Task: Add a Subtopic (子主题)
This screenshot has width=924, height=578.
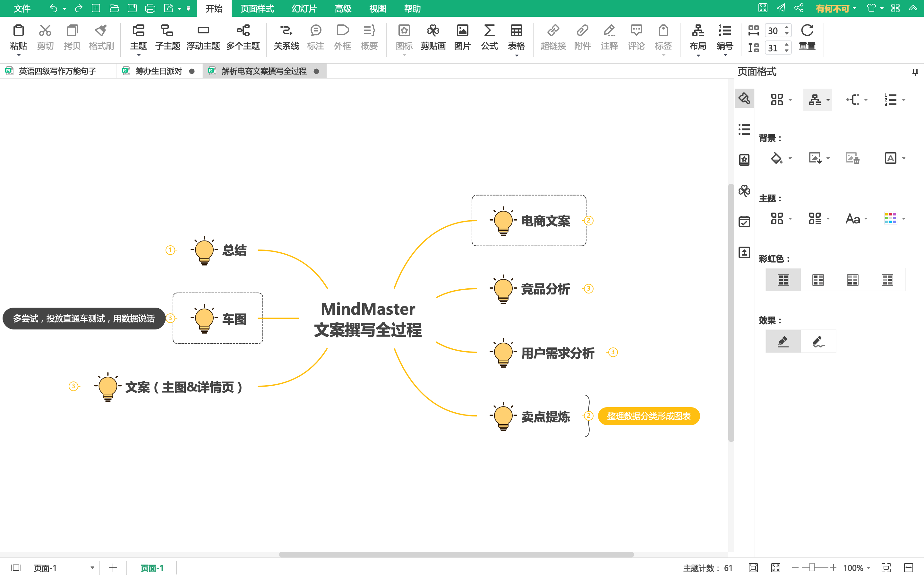Action: (x=167, y=37)
